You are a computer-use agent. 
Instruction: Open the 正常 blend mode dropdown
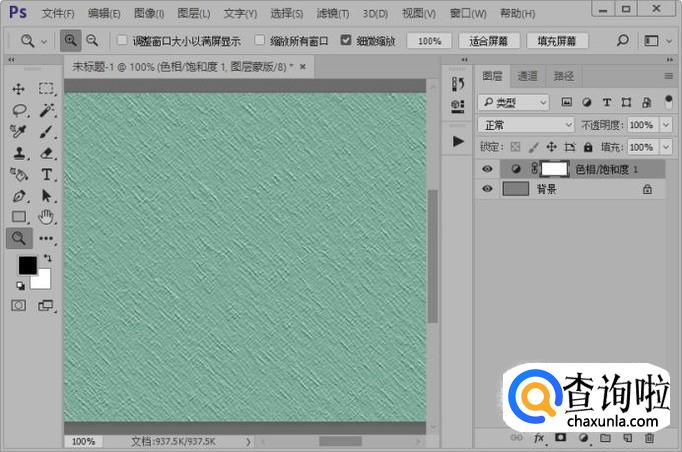point(522,125)
